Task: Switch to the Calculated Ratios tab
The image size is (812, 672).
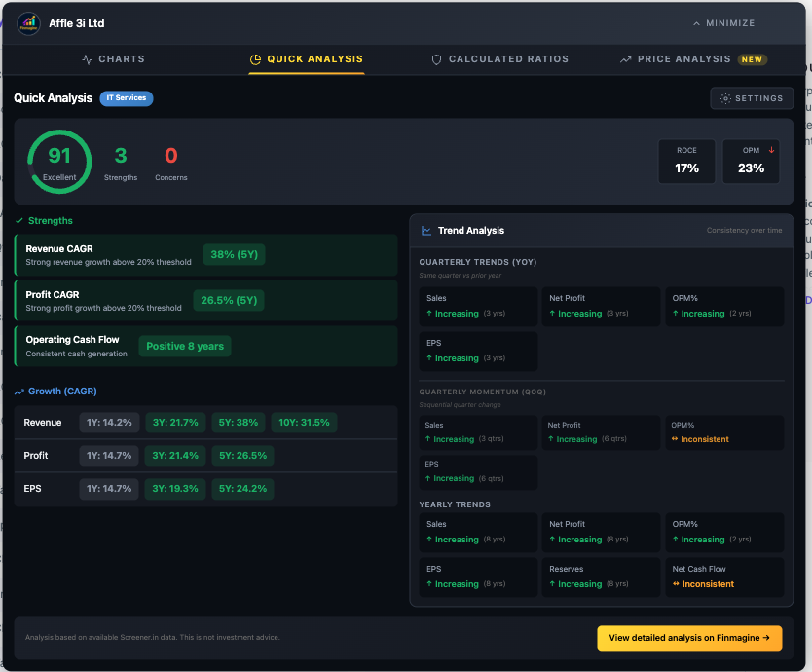Action: point(499,58)
